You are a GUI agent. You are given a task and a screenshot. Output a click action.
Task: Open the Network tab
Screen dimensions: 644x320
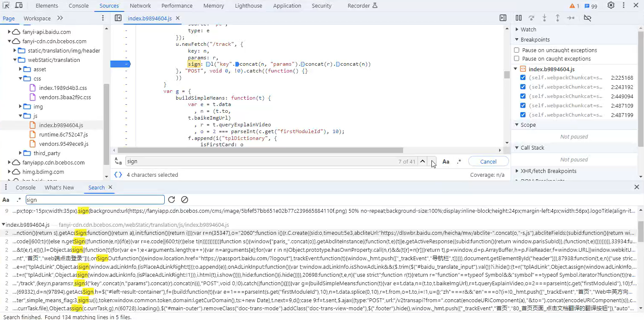point(140,6)
